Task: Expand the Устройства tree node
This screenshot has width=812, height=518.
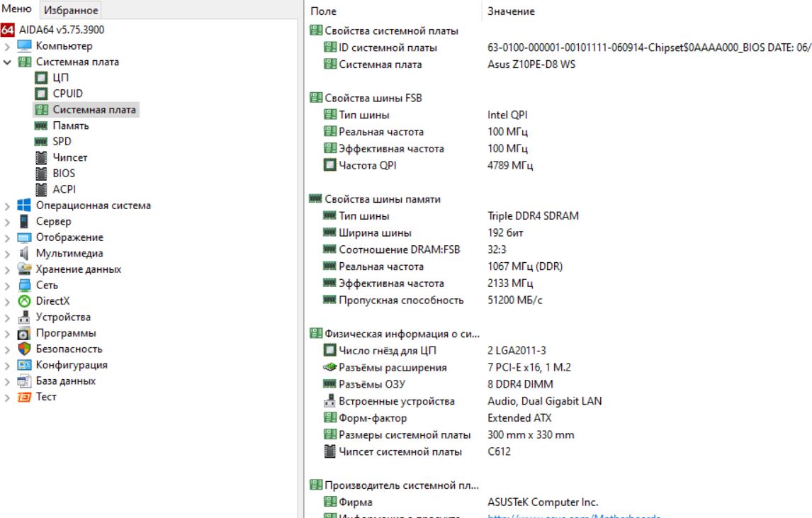Action: click(7, 318)
